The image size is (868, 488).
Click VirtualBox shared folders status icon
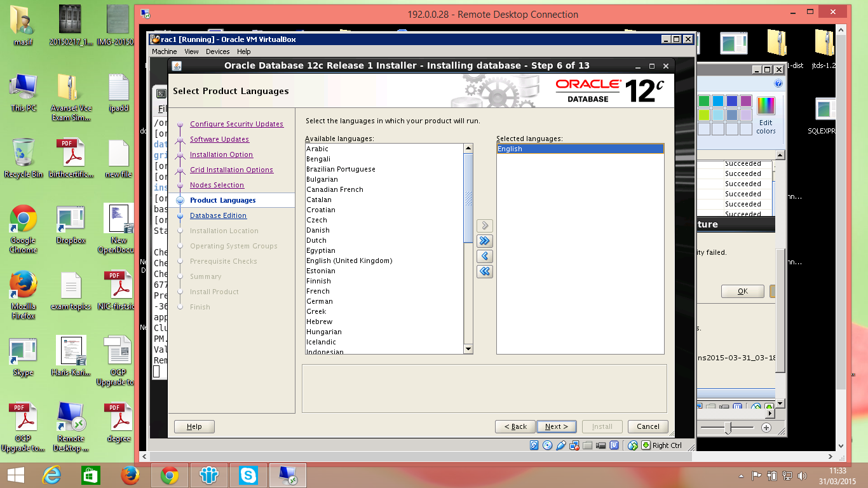(x=588, y=445)
